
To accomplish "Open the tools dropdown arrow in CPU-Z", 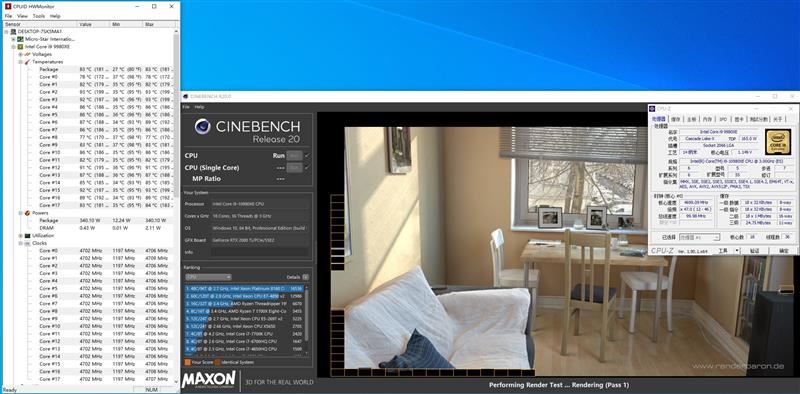I will click(737, 251).
